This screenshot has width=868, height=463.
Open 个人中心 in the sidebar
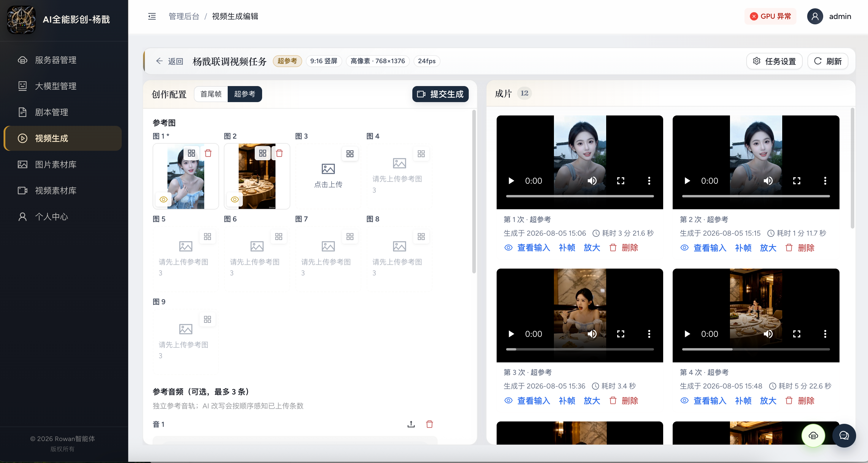63,217
